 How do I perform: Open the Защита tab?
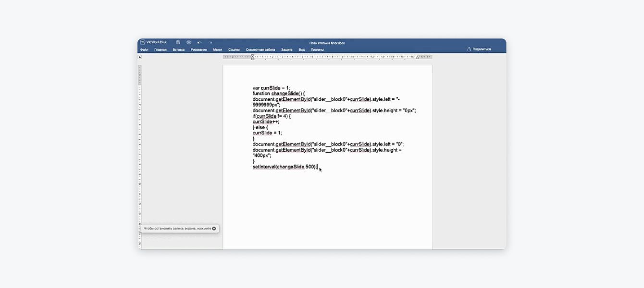coord(287,49)
